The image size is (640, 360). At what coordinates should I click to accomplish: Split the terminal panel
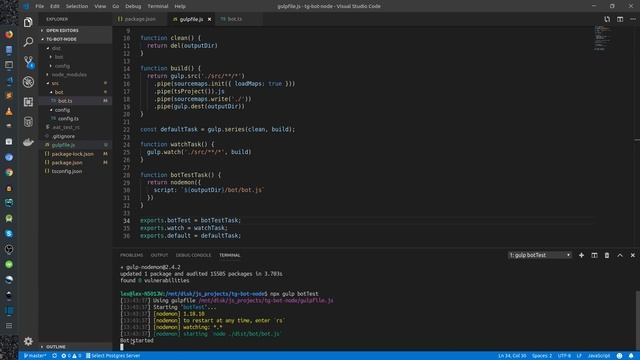(x=594, y=255)
